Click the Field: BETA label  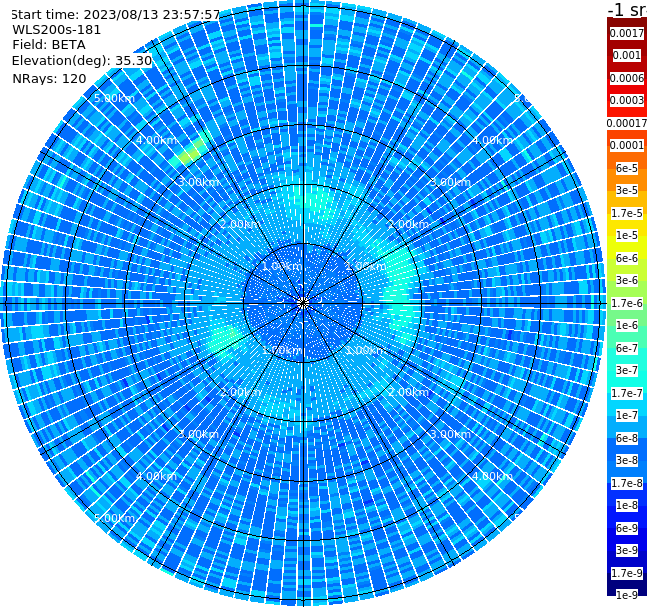[49, 45]
